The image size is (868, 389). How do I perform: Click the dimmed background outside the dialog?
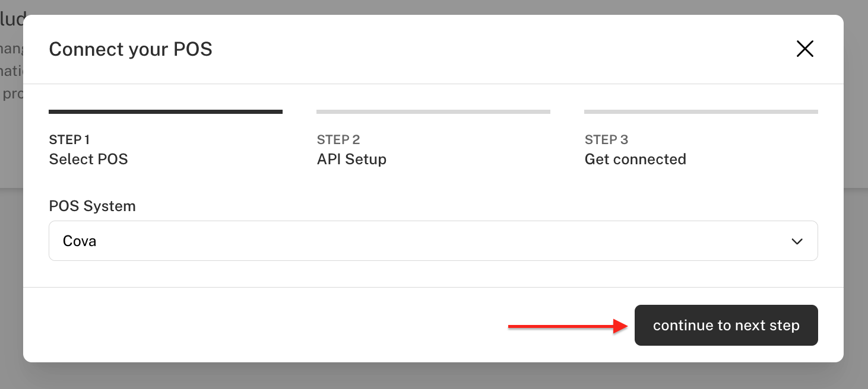(433, 376)
